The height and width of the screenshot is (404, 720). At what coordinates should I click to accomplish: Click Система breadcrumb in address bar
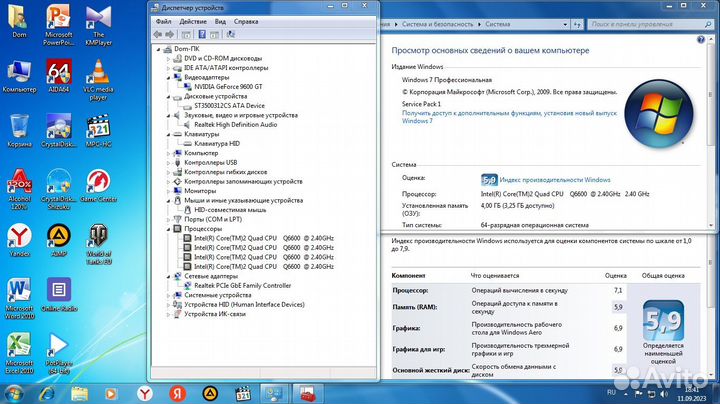click(498, 24)
